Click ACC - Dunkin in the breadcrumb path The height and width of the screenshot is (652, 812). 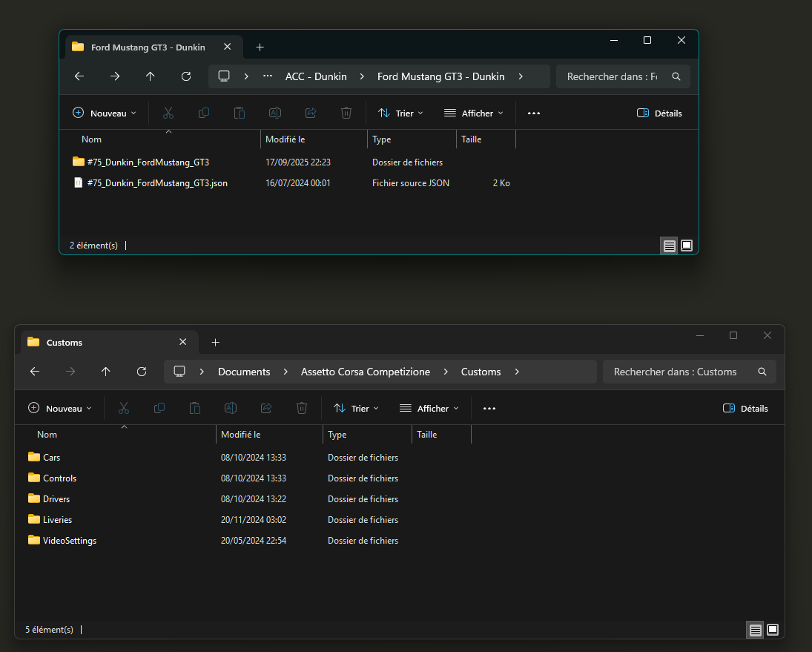(316, 76)
